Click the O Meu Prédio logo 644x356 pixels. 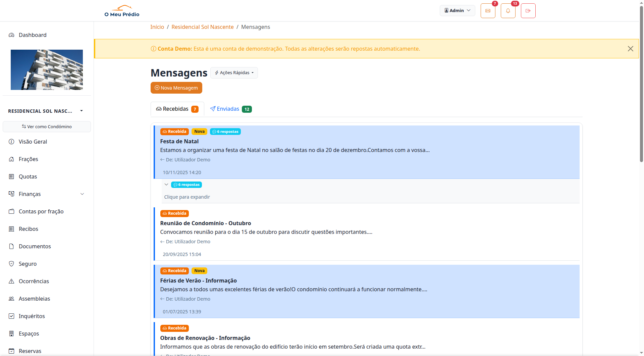[122, 11]
